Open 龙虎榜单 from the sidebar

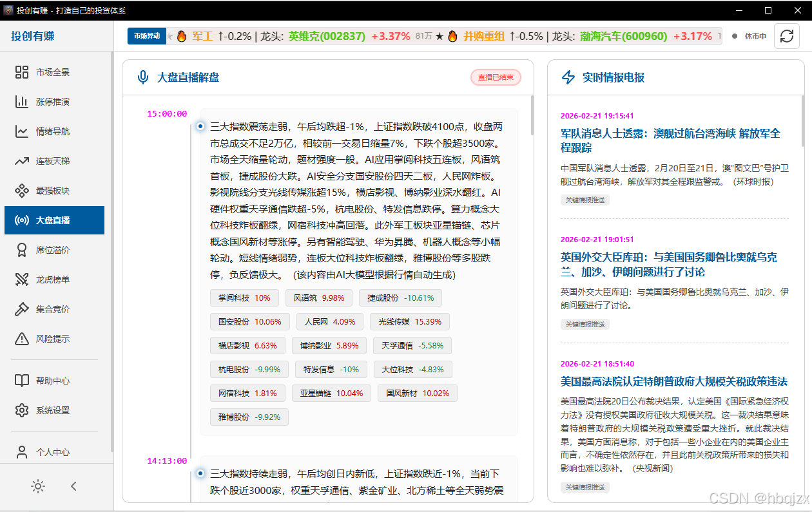[x=54, y=280]
